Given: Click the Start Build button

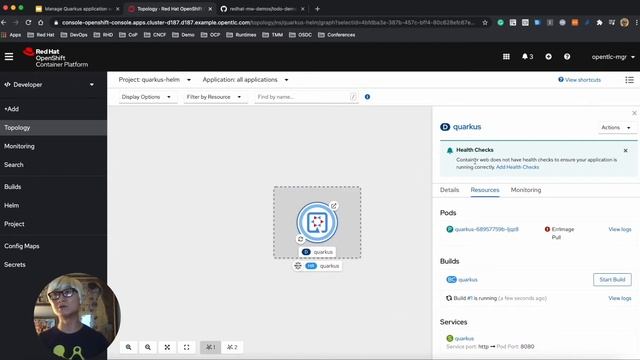Looking at the screenshot, I should [x=612, y=280].
